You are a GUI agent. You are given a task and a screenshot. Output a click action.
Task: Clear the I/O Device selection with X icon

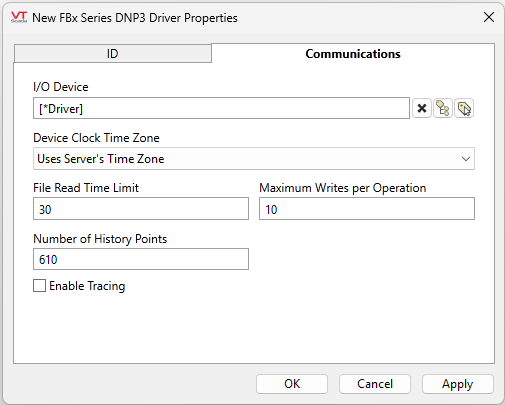[x=422, y=108]
